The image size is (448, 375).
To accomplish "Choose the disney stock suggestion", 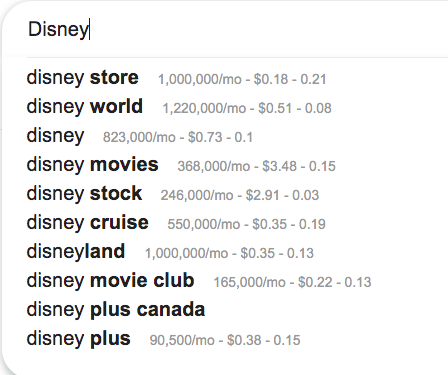I will click(84, 194).
